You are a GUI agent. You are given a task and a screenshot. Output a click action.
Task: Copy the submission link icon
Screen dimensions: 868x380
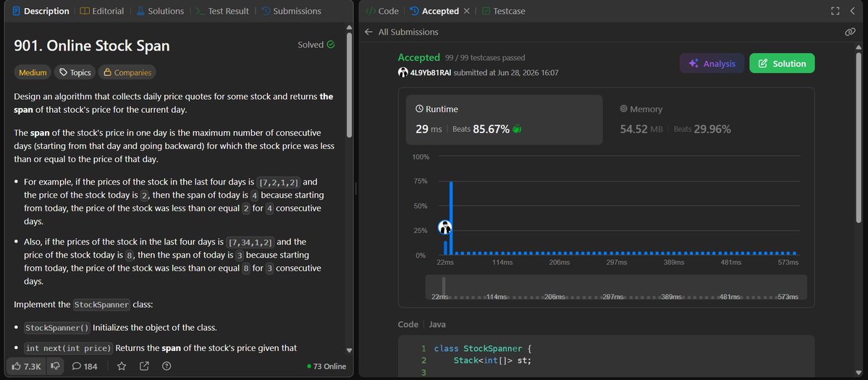tap(851, 32)
